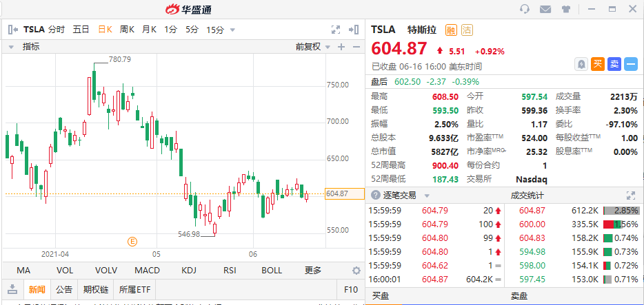Open 更多 for more indicators
The image size is (644, 305).
tap(313, 271)
